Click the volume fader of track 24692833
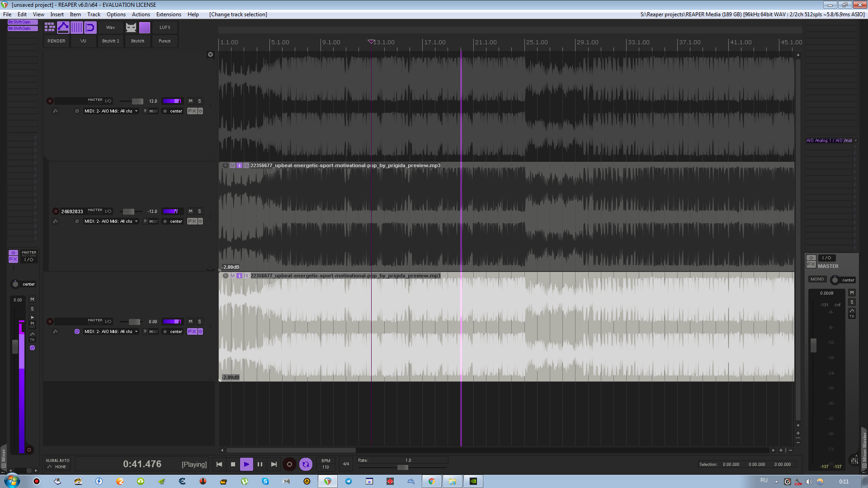The width and height of the screenshot is (868, 488). coord(128,211)
